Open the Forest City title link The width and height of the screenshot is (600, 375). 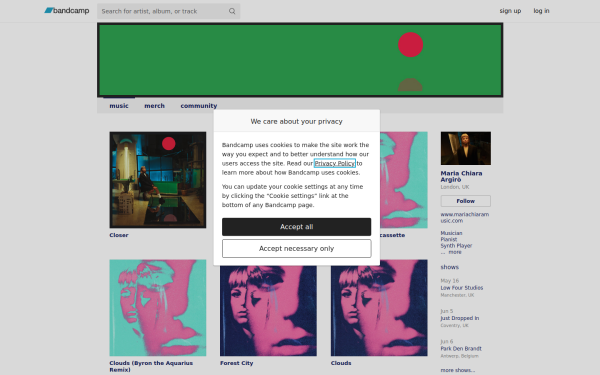pyautogui.click(x=236, y=363)
